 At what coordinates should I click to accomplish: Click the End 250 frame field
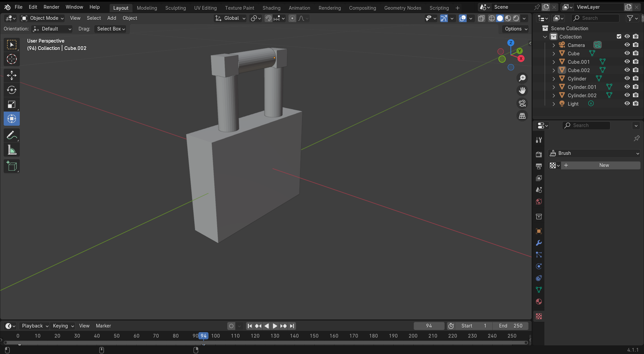click(x=511, y=326)
